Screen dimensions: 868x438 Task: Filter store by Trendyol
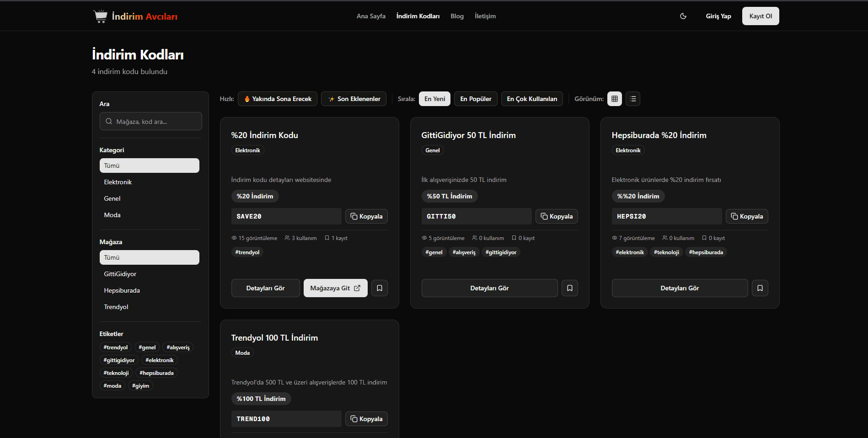tap(116, 307)
